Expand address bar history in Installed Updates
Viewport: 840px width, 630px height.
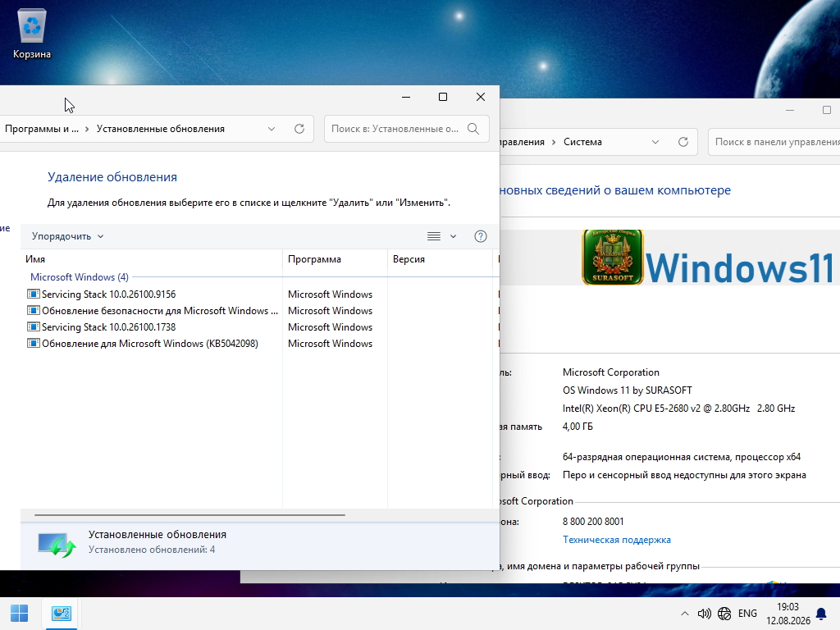[272, 129]
